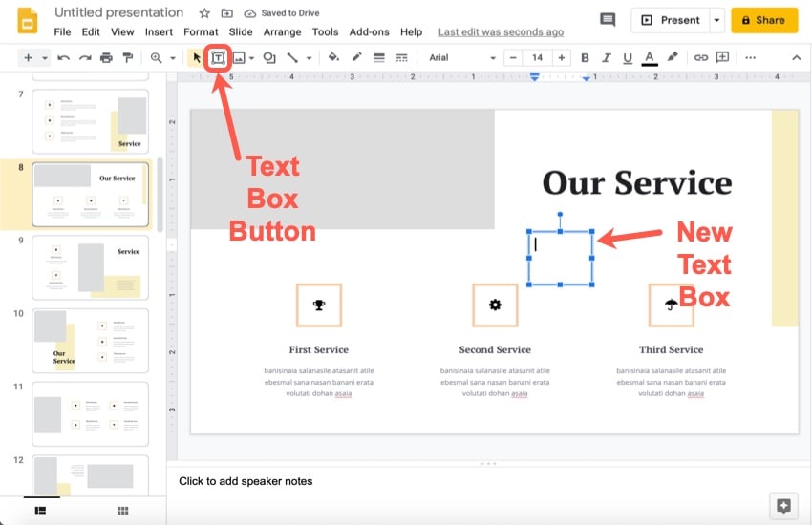Click the Insert link icon
This screenshot has width=812, height=525.
(x=700, y=58)
